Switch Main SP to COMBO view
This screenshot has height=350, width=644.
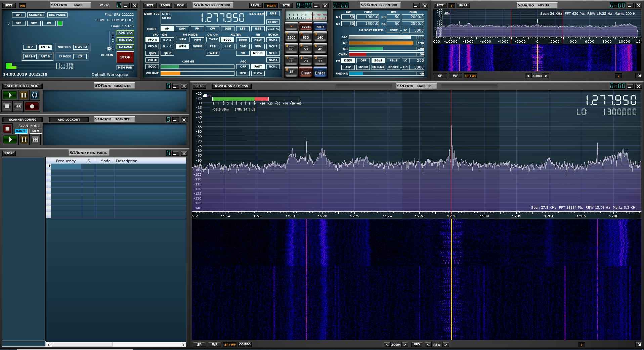245,344
